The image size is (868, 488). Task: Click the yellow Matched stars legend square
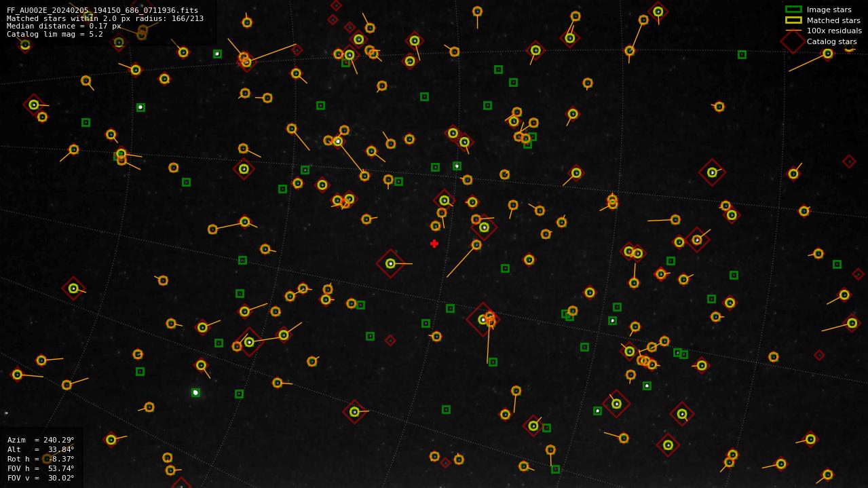pyautogui.click(x=793, y=20)
